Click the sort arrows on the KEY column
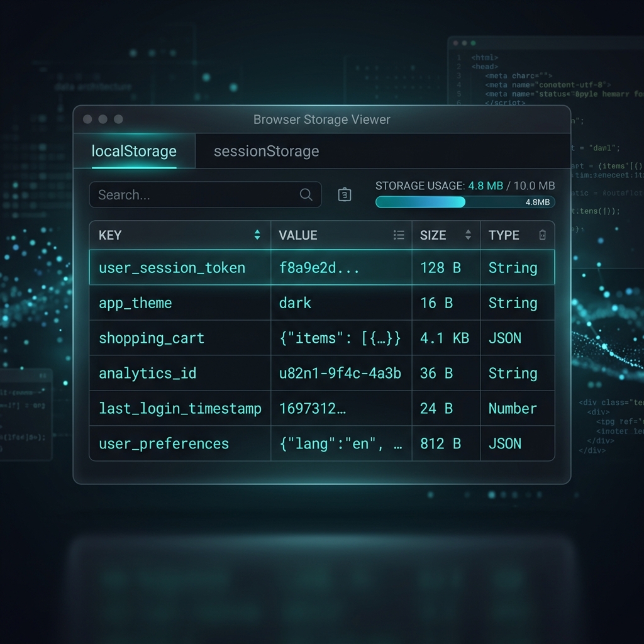 point(257,235)
